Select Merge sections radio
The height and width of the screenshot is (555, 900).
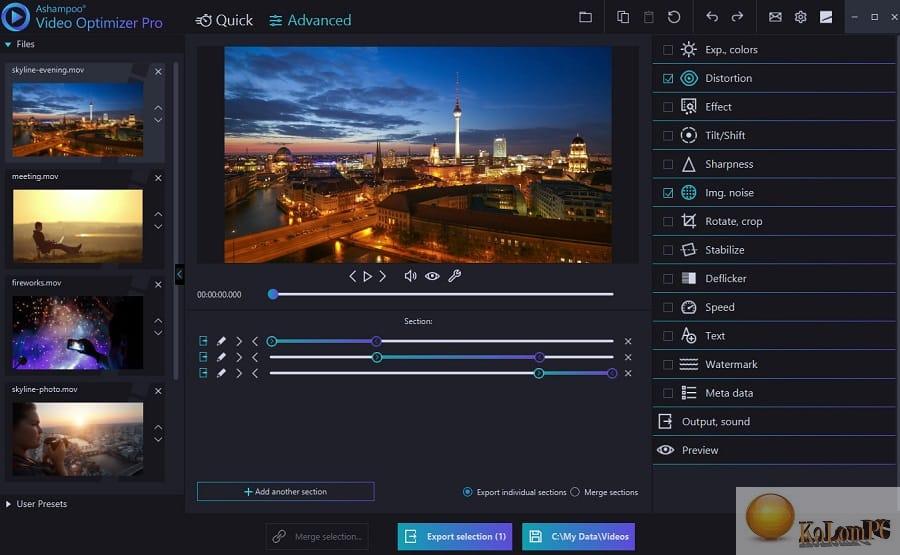click(x=575, y=492)
